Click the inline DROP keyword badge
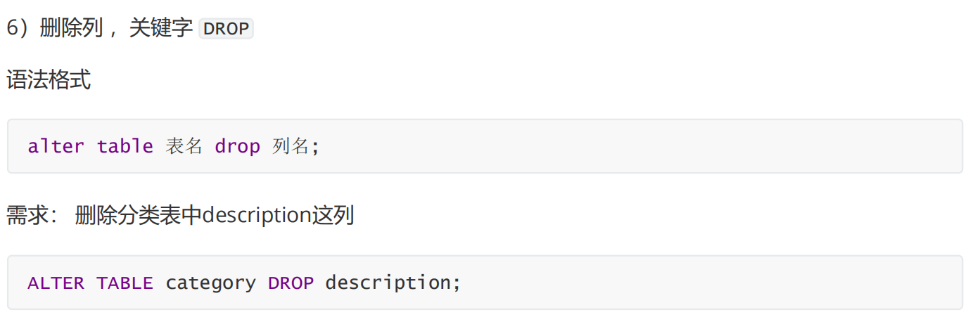The width and height of the screenshot is (980, 324). [227, 29]
